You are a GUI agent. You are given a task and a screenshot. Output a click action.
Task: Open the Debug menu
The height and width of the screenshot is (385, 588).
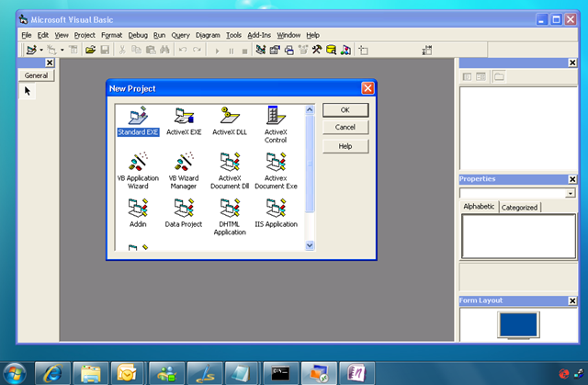138,35
